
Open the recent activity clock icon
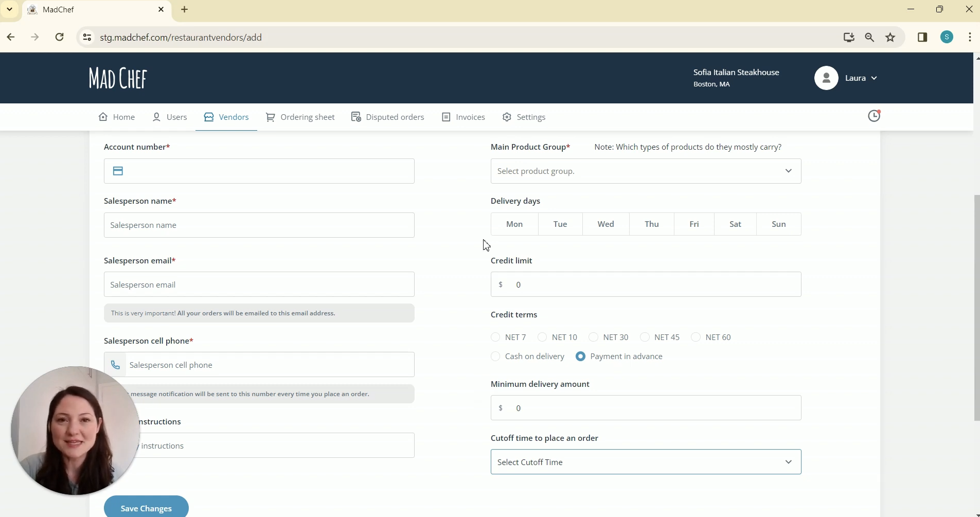(x=875, y=116)
